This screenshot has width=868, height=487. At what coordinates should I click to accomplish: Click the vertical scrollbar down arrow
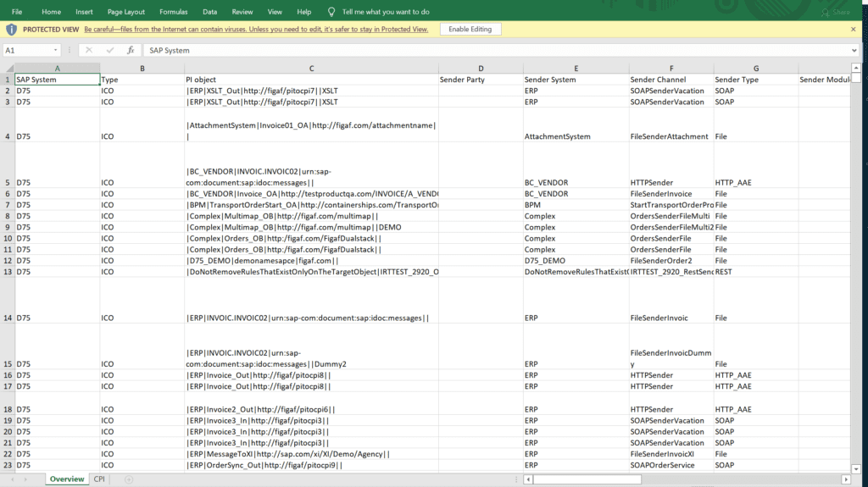tap(856, 468)
